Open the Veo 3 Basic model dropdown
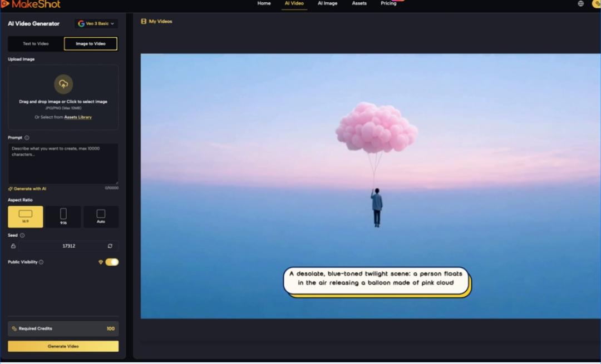This screenshot has height=364, width=601. point(96,24)
